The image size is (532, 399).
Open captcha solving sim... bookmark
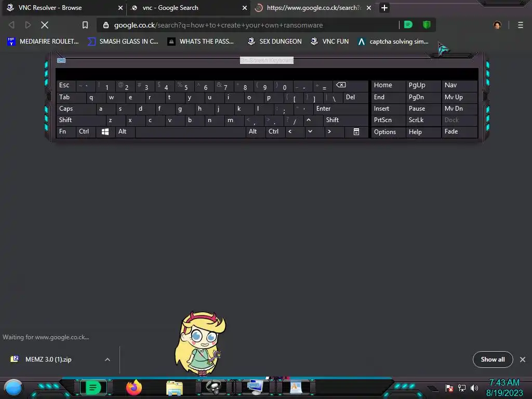click(394, 42)
